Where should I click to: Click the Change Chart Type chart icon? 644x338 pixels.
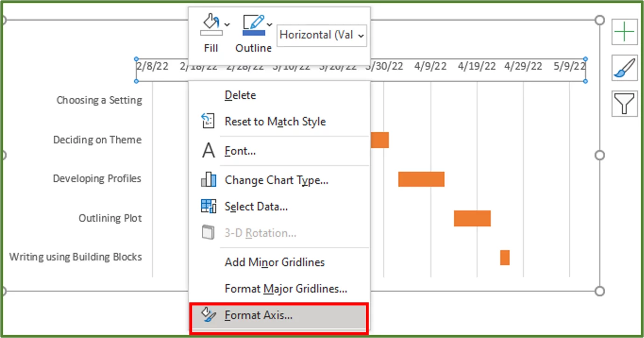[x=208, y=180]
